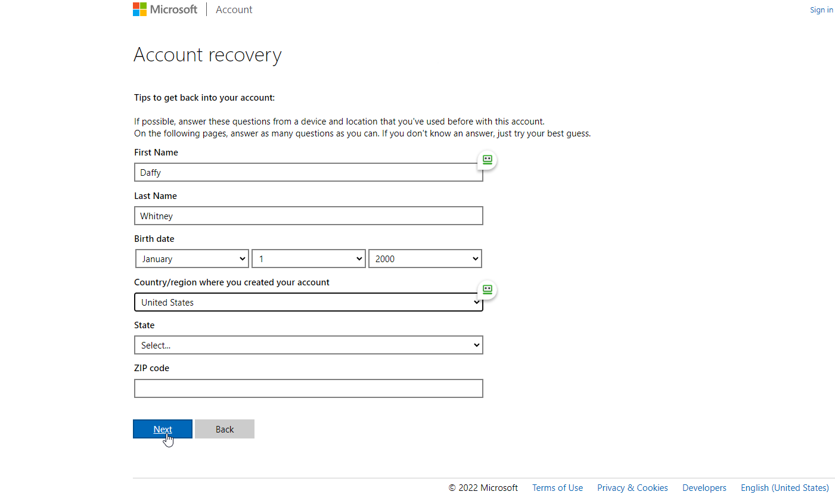Click the Account recovery heading
The image size is (835, 504).
click(207, 55)
